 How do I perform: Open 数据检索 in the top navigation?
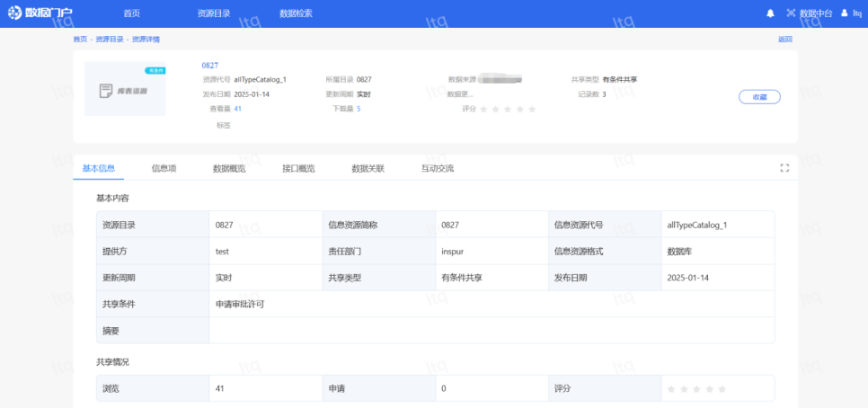click(x=296, y=13)
